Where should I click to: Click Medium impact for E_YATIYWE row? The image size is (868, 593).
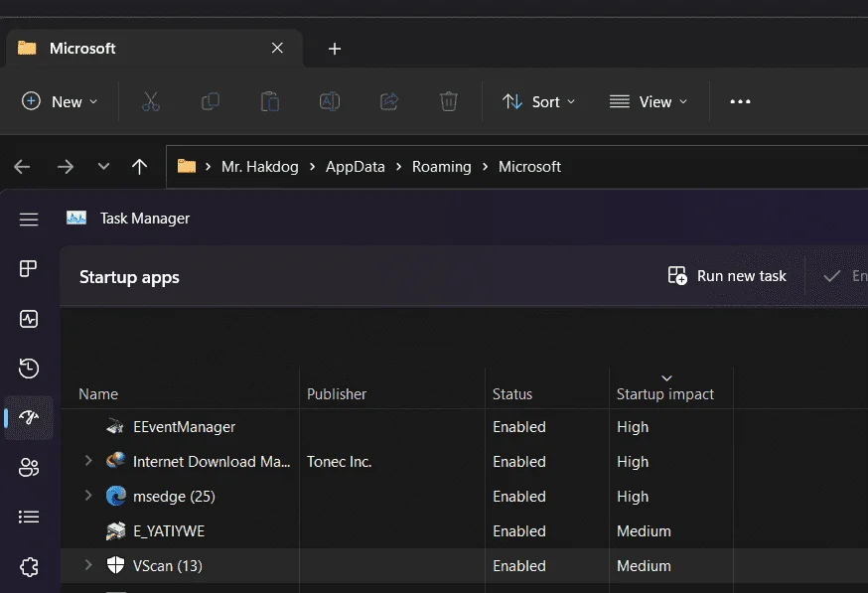pyautogui.click(x=644, y=531)
